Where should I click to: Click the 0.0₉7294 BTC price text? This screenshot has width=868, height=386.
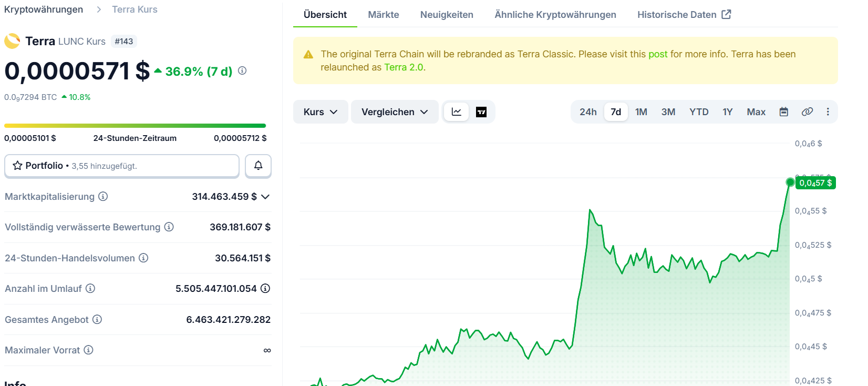point(30,97)
